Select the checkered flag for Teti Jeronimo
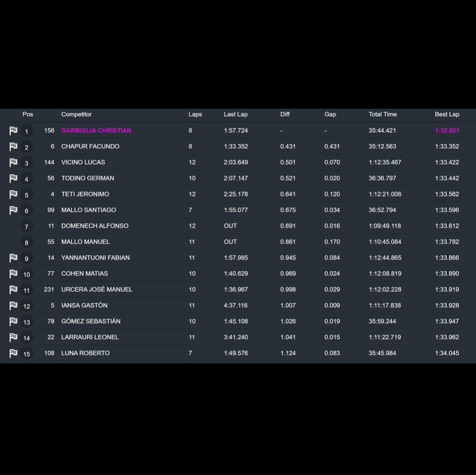476x475 pixels. [x=13, y=194]
